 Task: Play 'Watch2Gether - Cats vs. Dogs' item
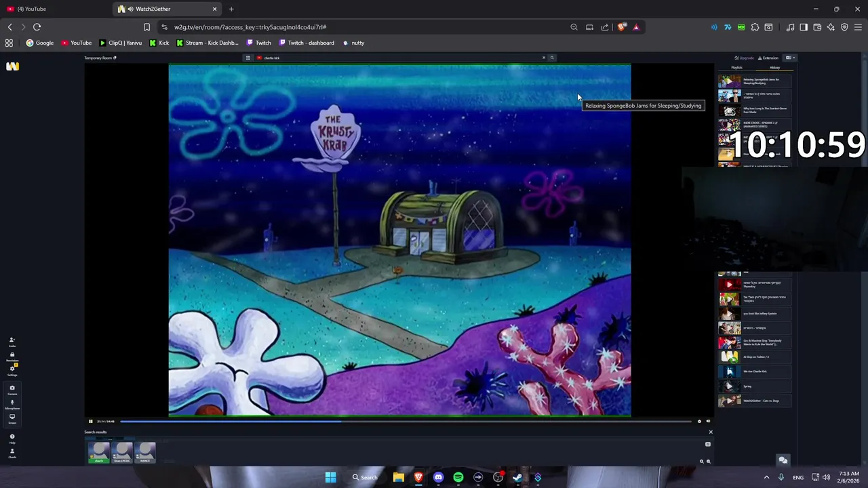tap(754, 401)
